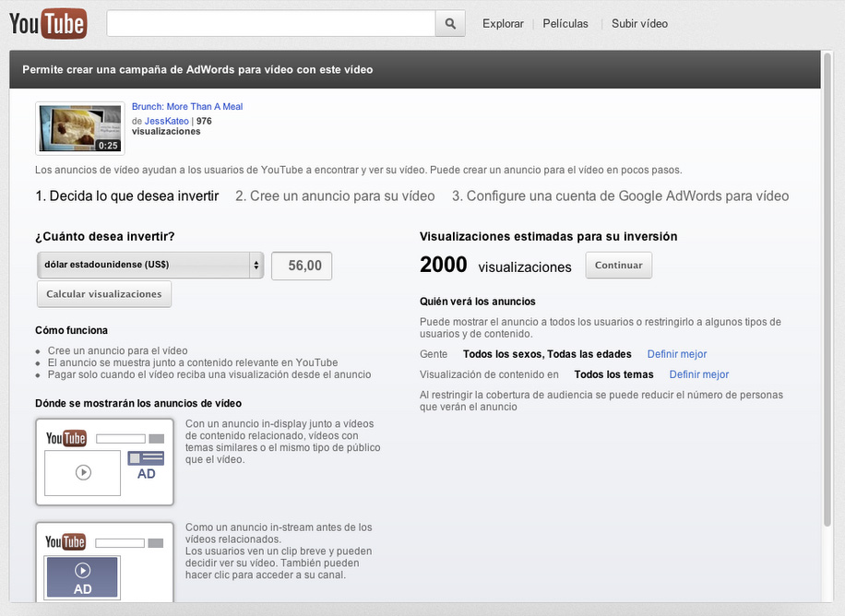This screenshot has height=616, width=845.
Task: Click the 2000 estimated views number
Action: (444, 265)
